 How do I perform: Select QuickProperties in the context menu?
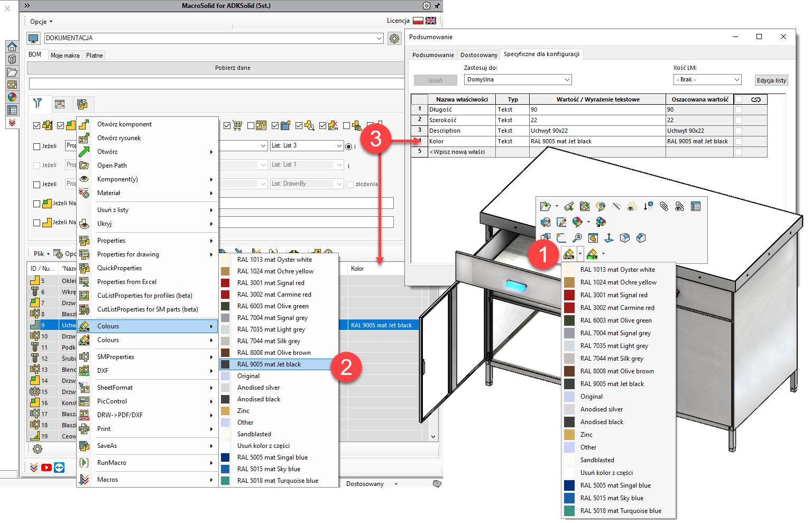119,268
